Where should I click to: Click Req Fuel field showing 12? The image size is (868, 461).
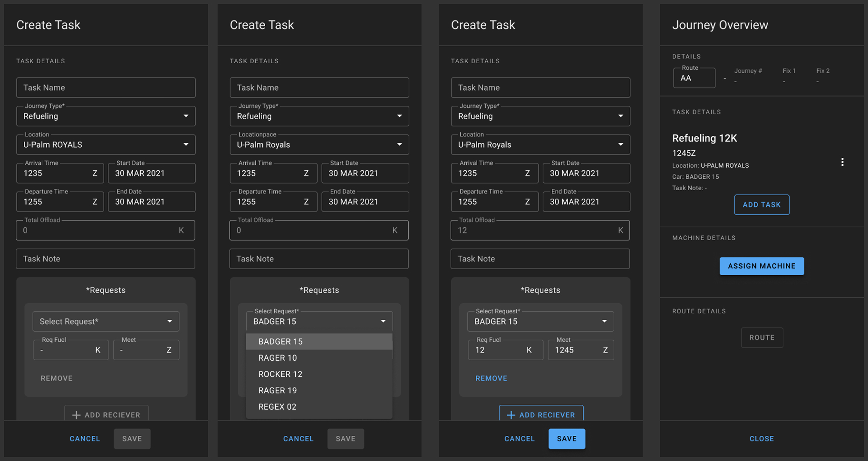pyautogui.click(x=505, y=350)
